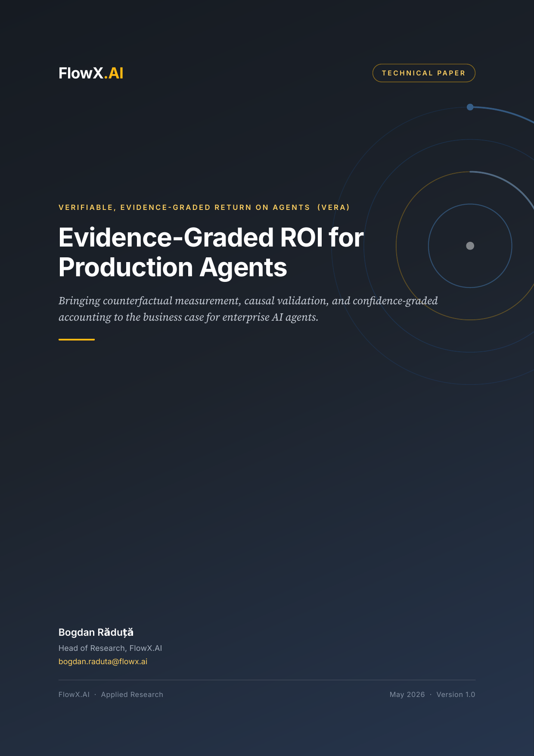The height and width of the screenshot is (756, 534).
Task: Open the bogdan.raduta@flowx.ai email link
Action: pyautogui.click(x=103, y=662)
